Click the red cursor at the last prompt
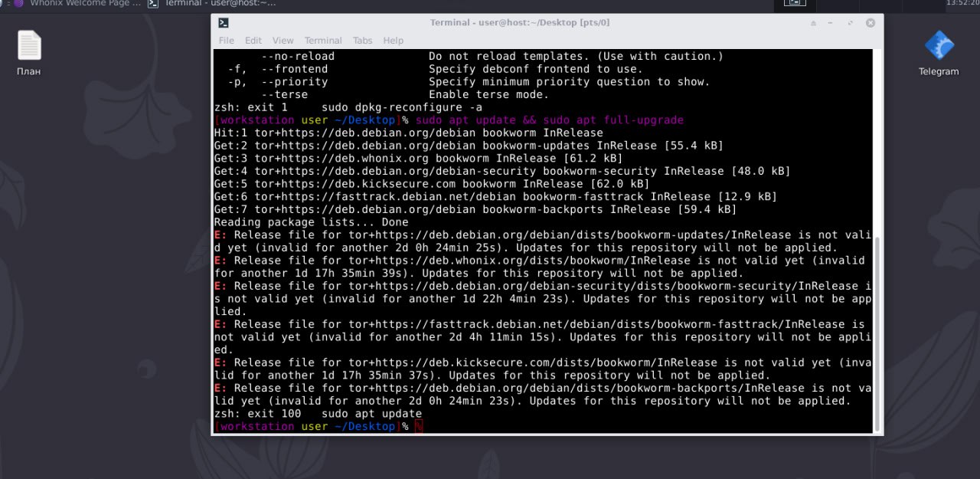This screenshot has width=980, height=479. 419,427
